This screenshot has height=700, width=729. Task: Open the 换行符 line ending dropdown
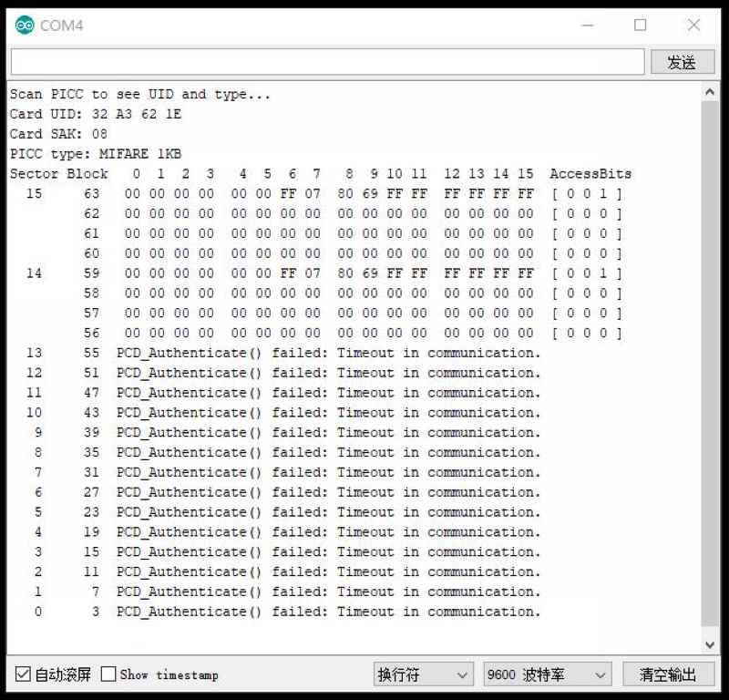423,674
